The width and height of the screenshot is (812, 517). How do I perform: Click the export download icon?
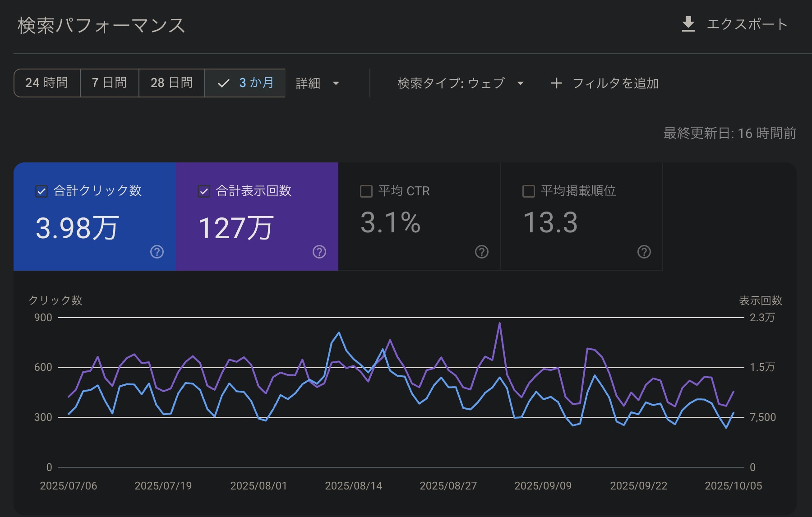pos(688,24)
